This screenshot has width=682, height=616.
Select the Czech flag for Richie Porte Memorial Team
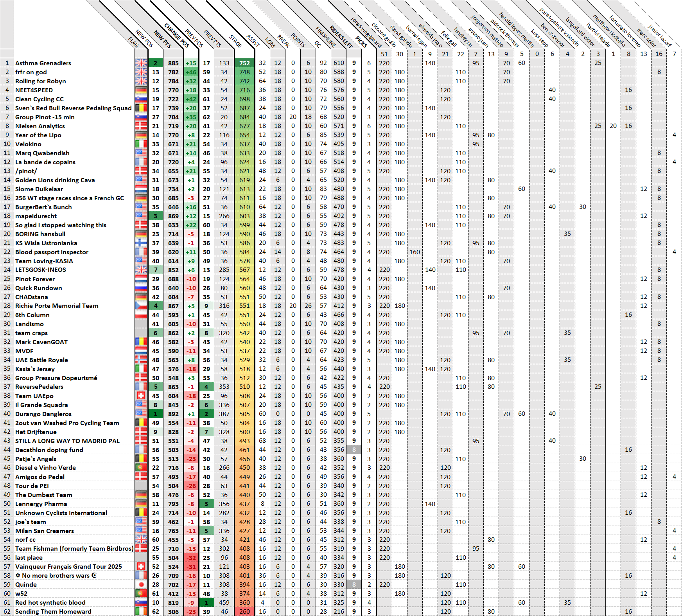point(141,306)
